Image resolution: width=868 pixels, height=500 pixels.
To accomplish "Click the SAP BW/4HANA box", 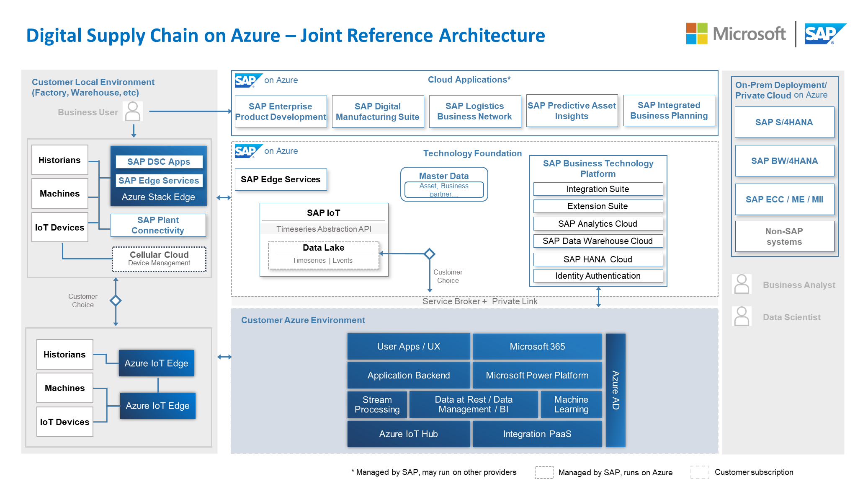I will 784,161.
